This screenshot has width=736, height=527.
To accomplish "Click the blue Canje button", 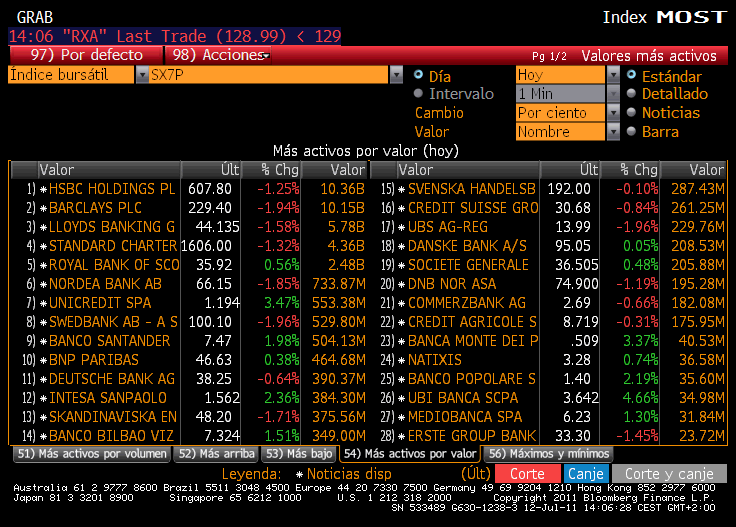I will tap(586, 474).
